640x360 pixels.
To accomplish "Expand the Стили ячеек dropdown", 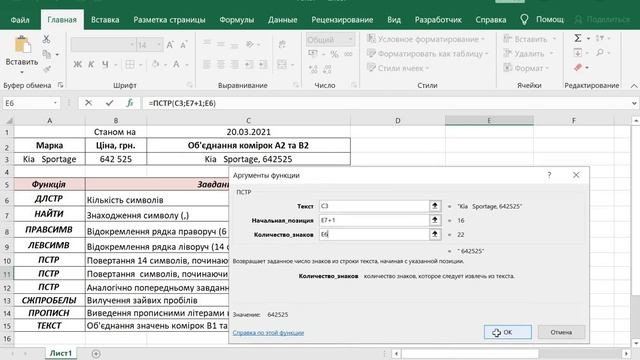I will tap(427, 68).
